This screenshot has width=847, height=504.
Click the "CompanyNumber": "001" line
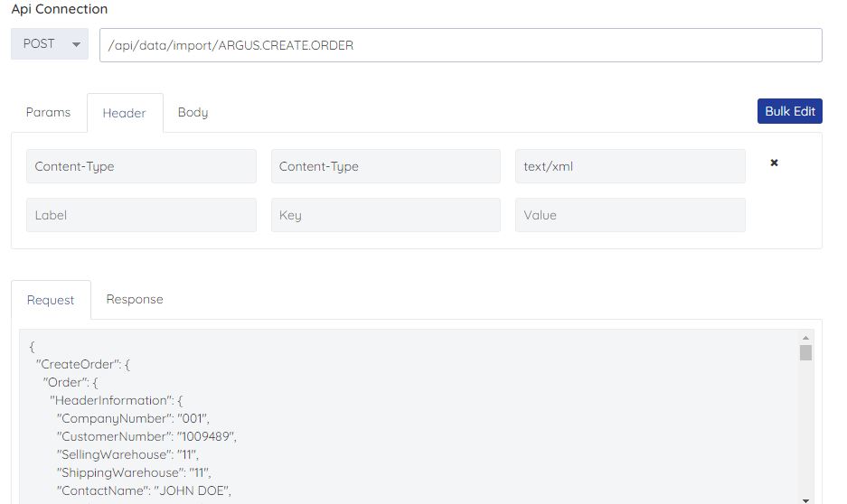point(133,419)
